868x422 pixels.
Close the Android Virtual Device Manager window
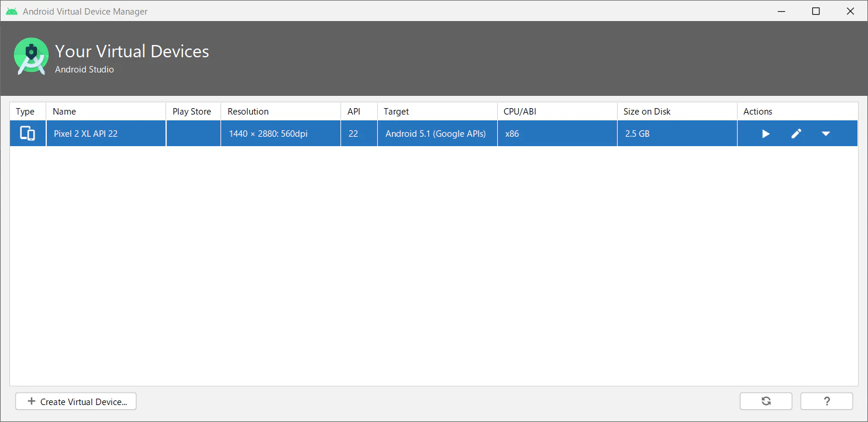tap(850, 11)
